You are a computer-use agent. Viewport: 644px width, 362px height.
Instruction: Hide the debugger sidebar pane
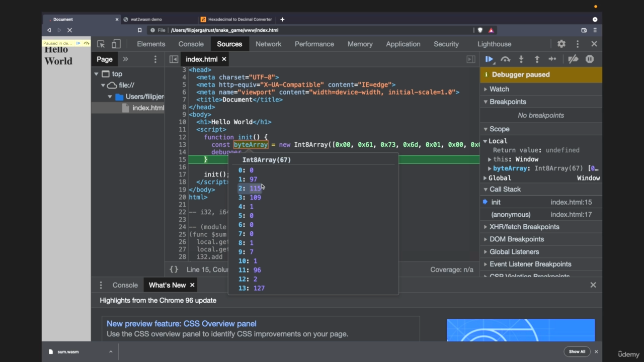click(x=471, y=59)
